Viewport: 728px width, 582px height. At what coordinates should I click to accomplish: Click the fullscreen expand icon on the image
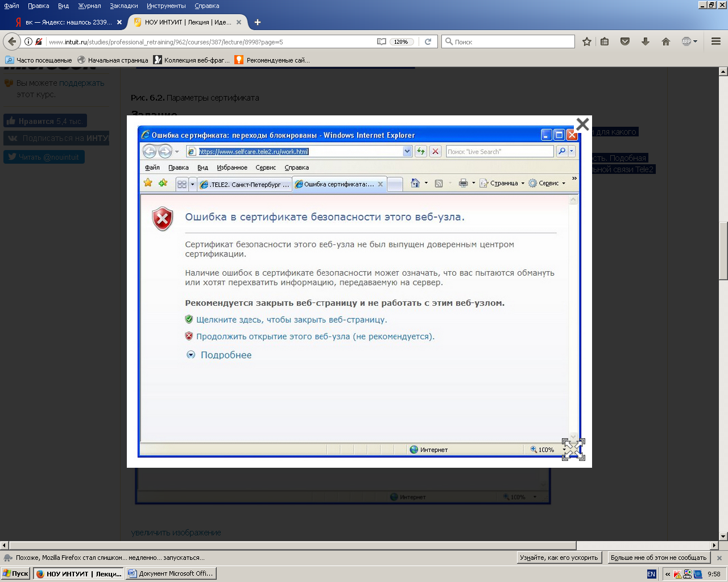pyautogui.click(x=573, y=450)
